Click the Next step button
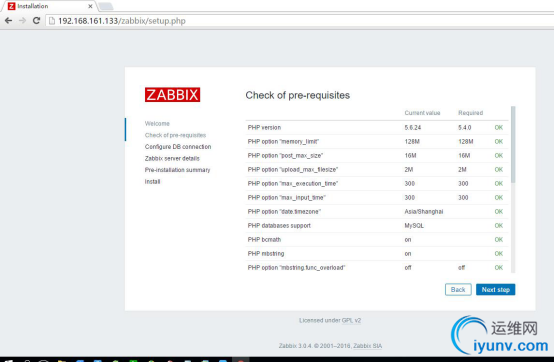This screenshot has height=362, width=554. point(495,290)
